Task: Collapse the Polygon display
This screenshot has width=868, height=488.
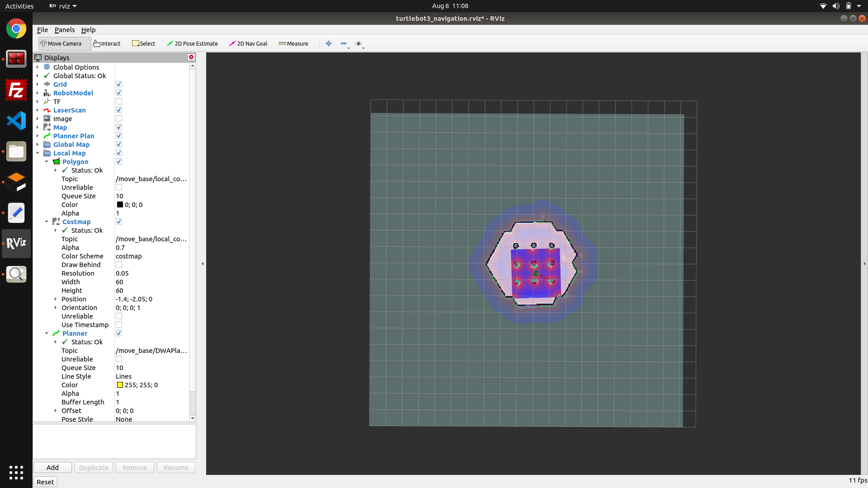Action: coord(47,161)
